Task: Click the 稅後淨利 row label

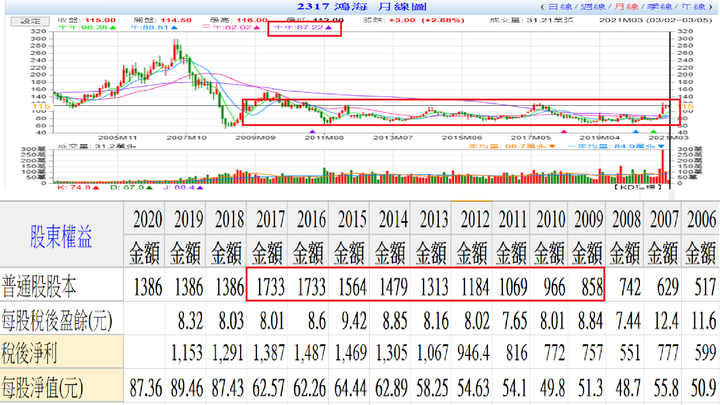Action: point(30,354)
